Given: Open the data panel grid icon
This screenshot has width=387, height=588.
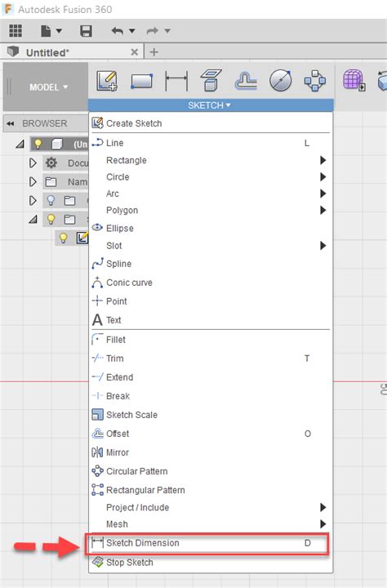Looking at the screenshot, I should coord(16,31).
